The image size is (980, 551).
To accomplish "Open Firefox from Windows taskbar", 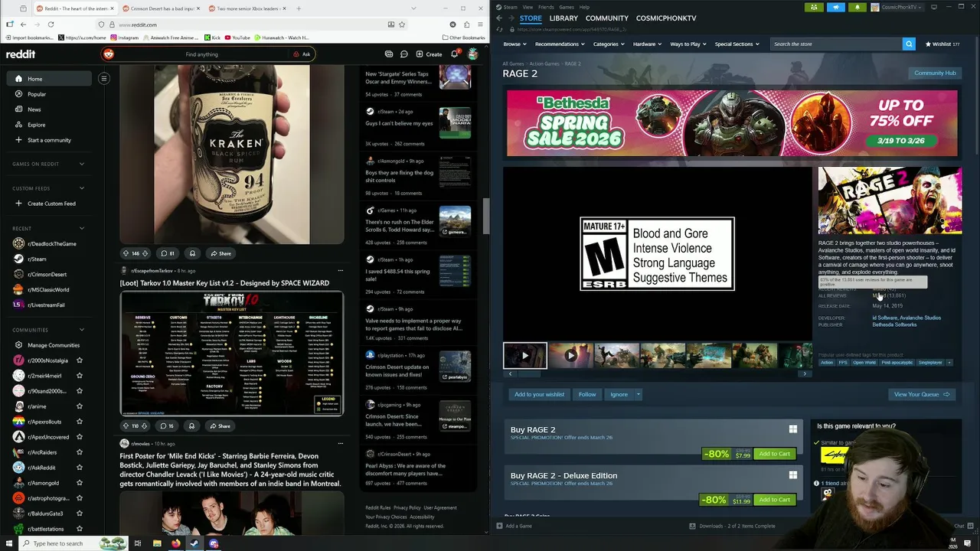I will pos(175,543).
